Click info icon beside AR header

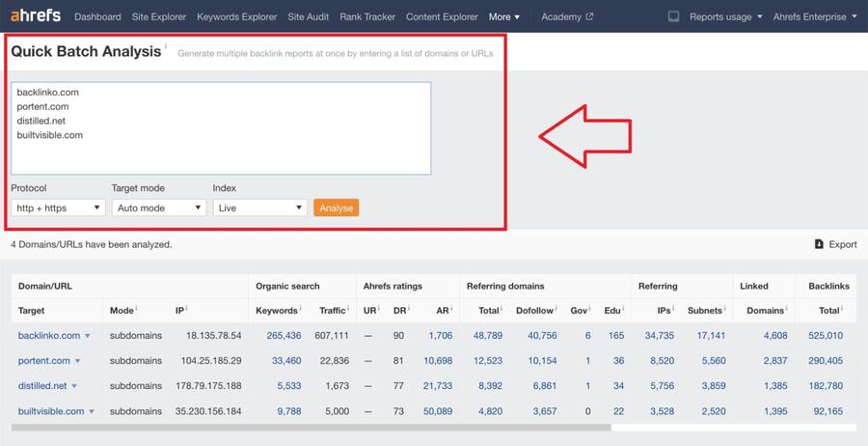coord(451,308)
